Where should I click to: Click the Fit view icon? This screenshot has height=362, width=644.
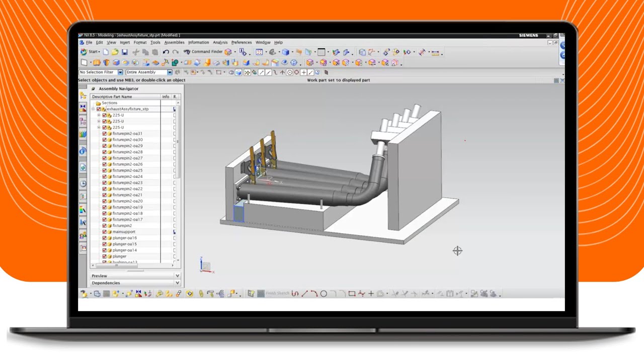tap(259, 52)
